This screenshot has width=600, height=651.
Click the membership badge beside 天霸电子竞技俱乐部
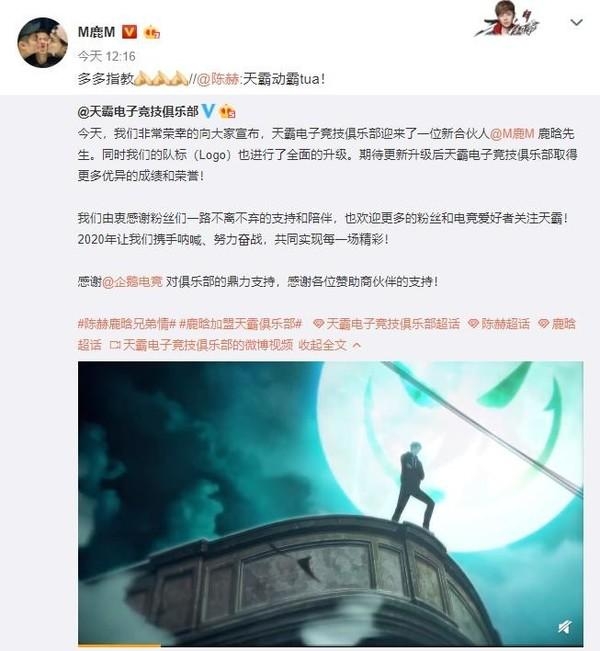228,112
